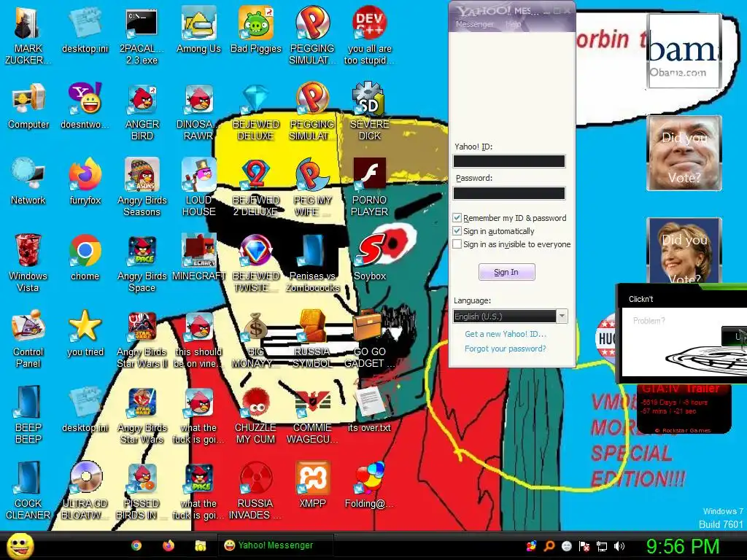
Task: Open the Control Panel desktop icon
Action: 28,338
